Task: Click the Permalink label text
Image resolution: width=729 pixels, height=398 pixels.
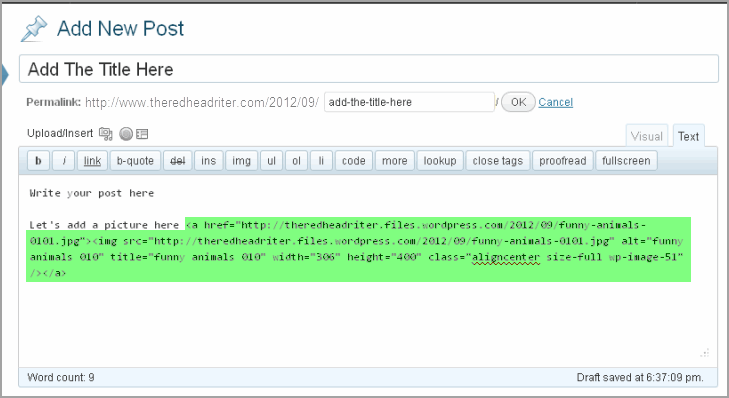Action: pos(53,102)
